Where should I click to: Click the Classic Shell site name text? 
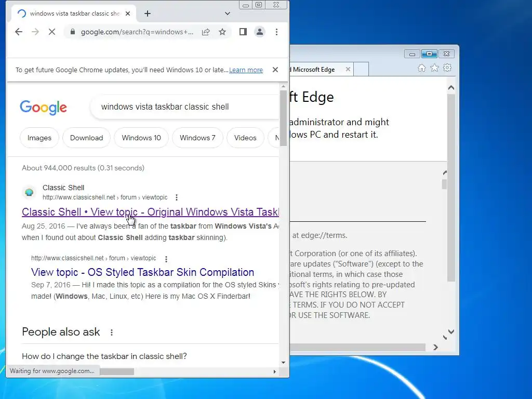(63, 188)
